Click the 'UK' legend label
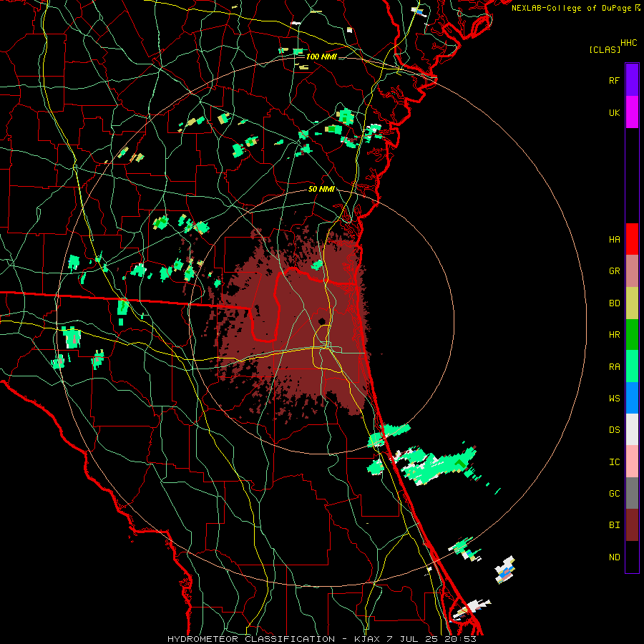Screen dimensions: 644x644 pos(614,112)
